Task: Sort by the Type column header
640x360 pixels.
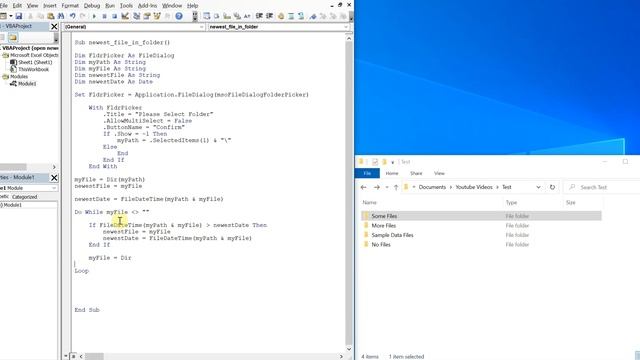Action: click(511, 202)
